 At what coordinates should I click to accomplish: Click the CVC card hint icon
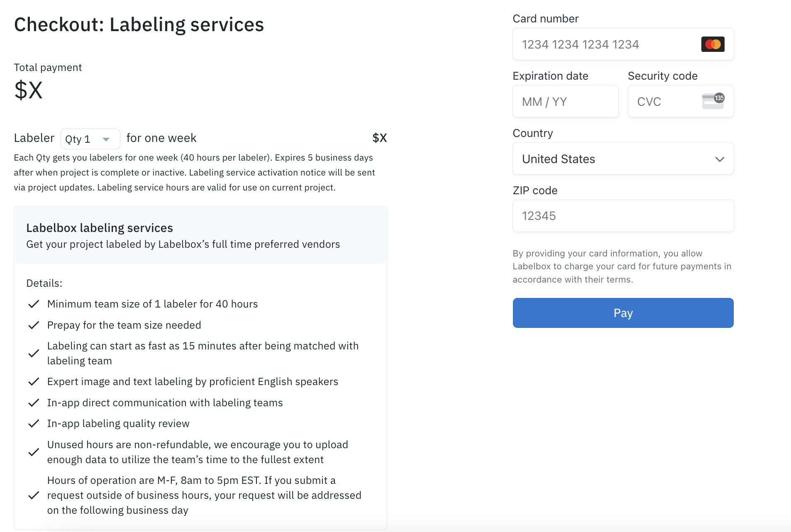[x=713, y=101]
